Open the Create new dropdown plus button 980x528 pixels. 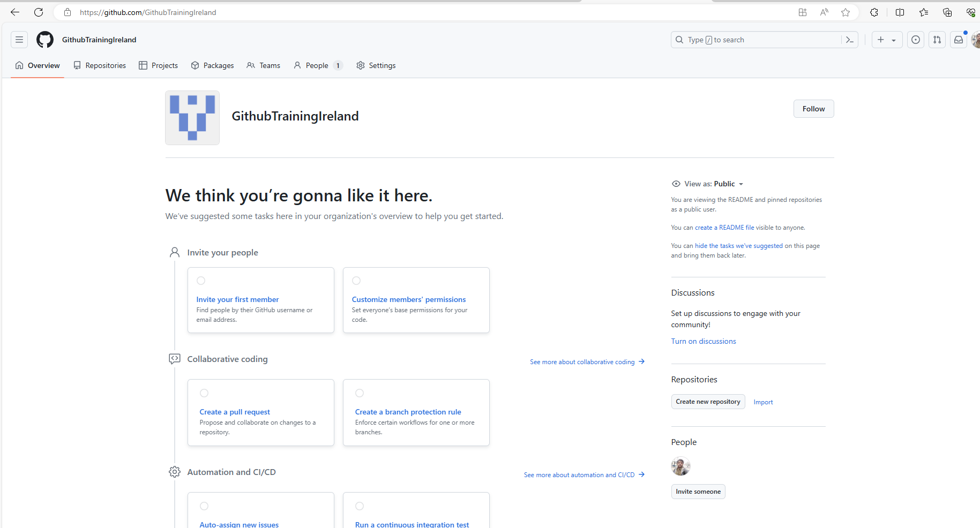pyautogui.click(x=887, y=40)
